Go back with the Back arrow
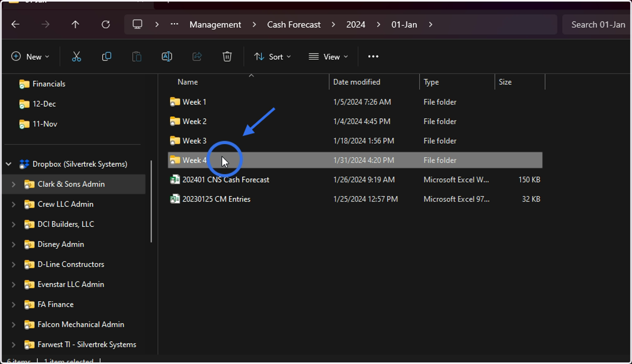This screenshot has height=364, width=632. click(x=15, y=25)
